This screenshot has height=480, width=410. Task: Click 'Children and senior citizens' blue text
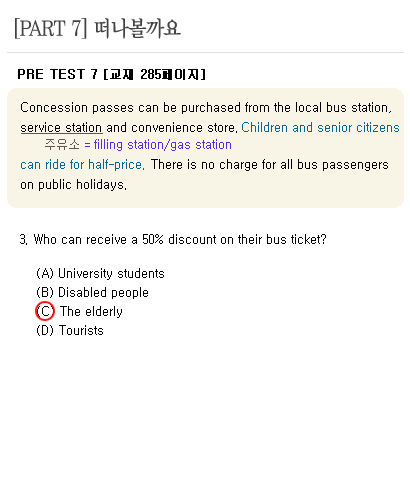tap(320, 128)
